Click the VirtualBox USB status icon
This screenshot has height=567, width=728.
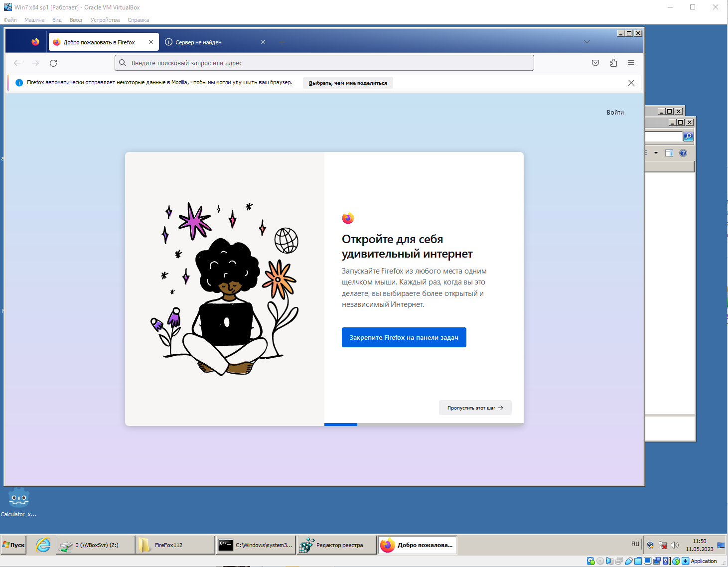coord(629,561)
